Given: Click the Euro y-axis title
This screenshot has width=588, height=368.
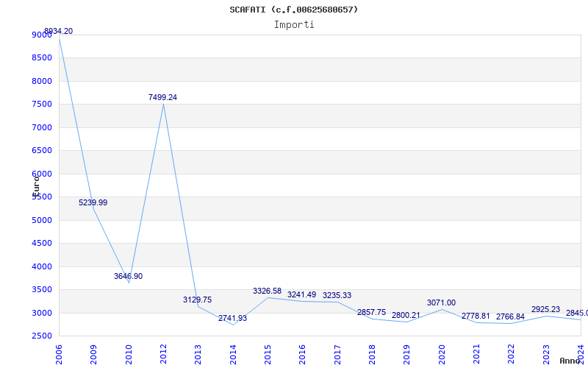Looking at the screenshot, I should click(x=35, y=184).
